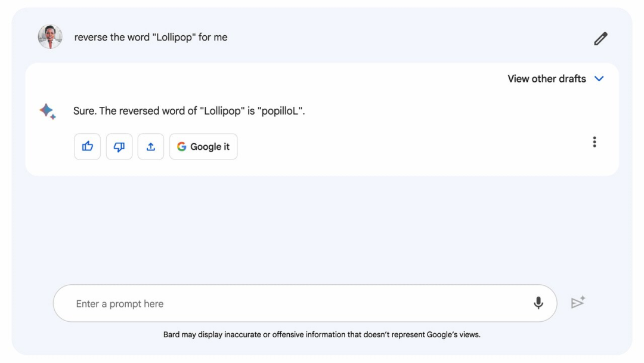
Task: Click the empty area below the response card
Action: pyautogui.click(x=321, y=228)
